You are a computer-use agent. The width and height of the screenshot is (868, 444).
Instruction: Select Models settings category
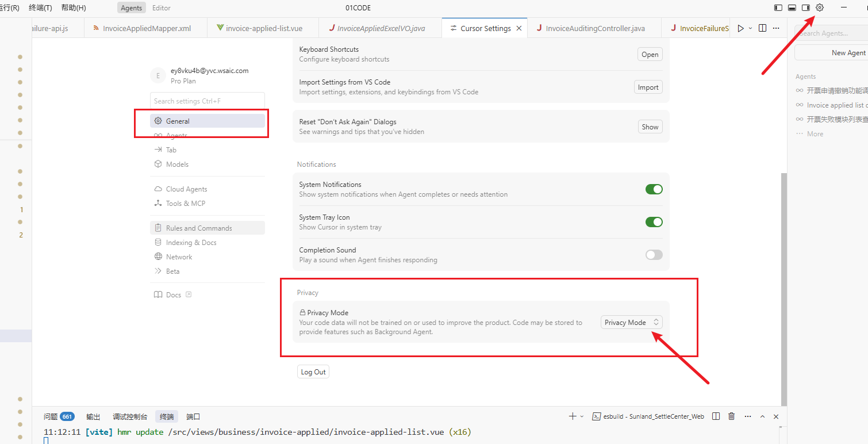click(208, 164)
